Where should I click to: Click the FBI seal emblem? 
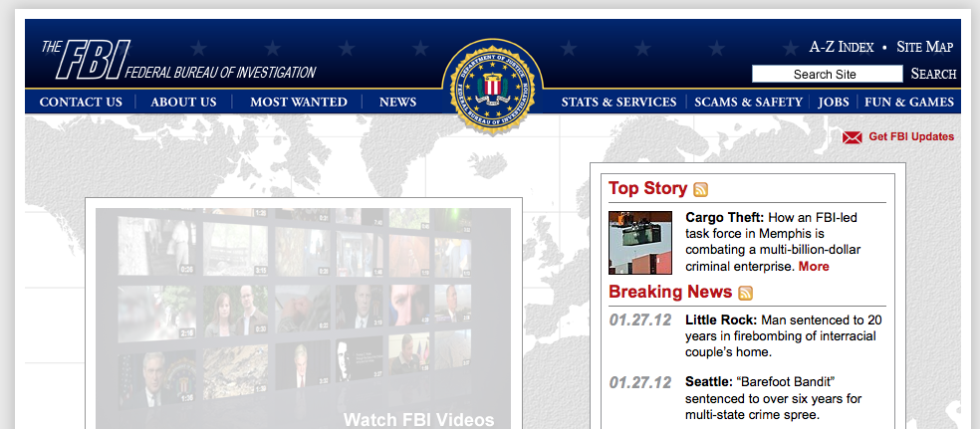(492, 86)
